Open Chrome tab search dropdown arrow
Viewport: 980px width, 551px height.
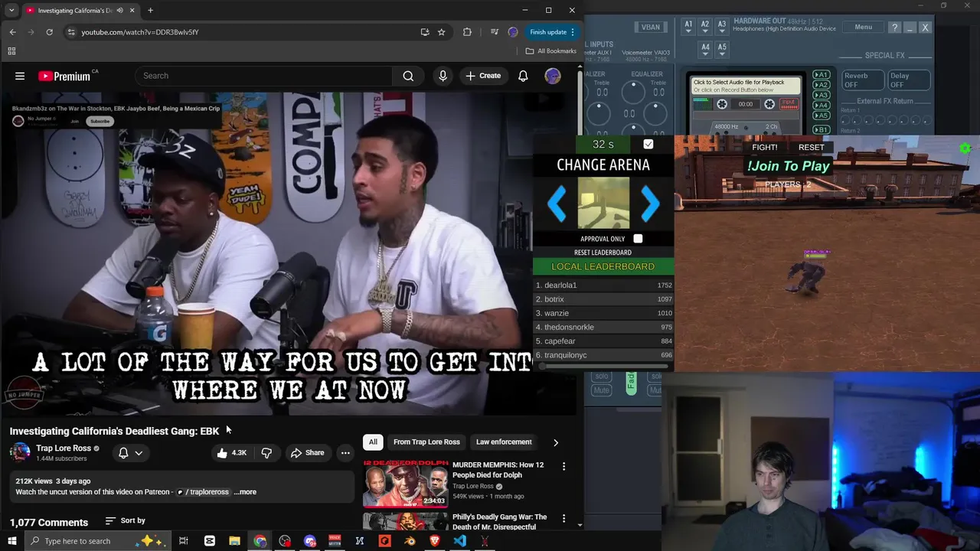11,11
